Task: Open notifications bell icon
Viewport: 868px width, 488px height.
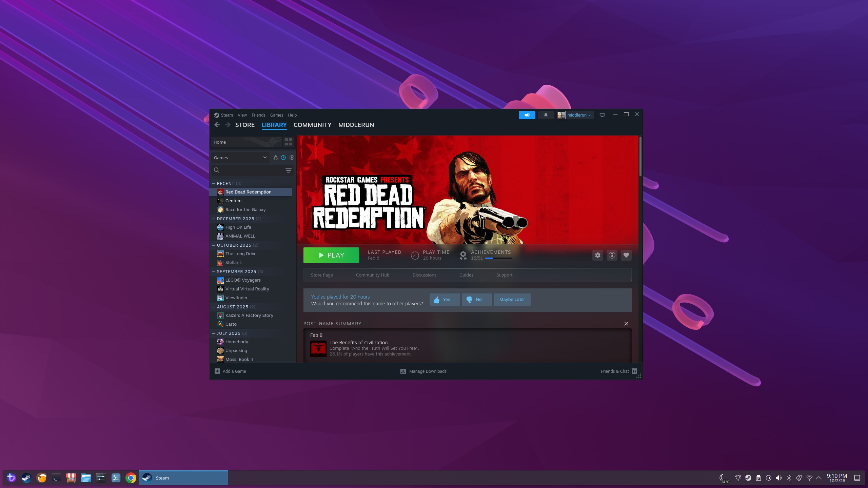Action: click(x=546, y=115)
